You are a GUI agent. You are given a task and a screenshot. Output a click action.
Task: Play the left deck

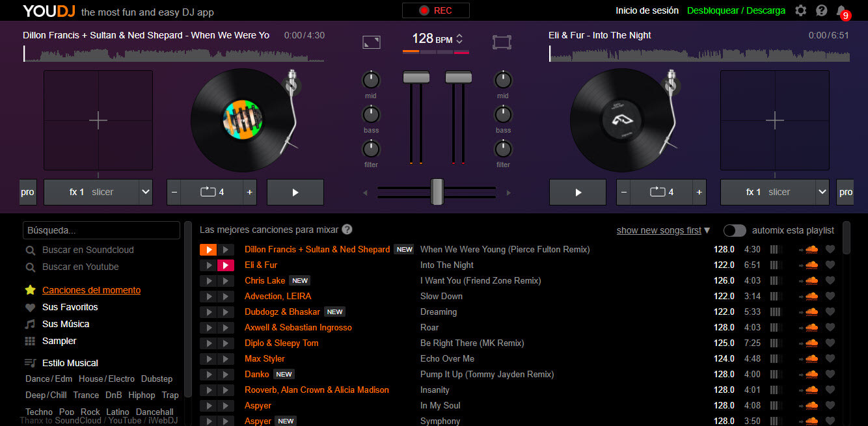coord(295,193)
